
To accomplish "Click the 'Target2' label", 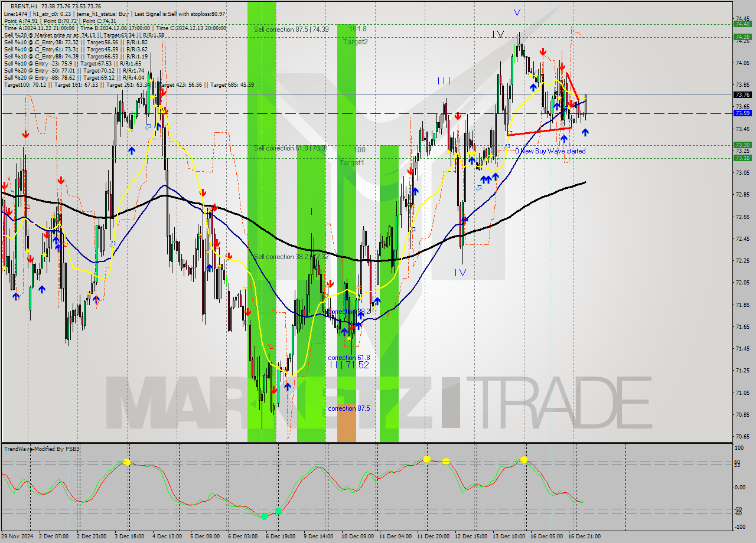I will pyautogui.click(x=356, y=42).
